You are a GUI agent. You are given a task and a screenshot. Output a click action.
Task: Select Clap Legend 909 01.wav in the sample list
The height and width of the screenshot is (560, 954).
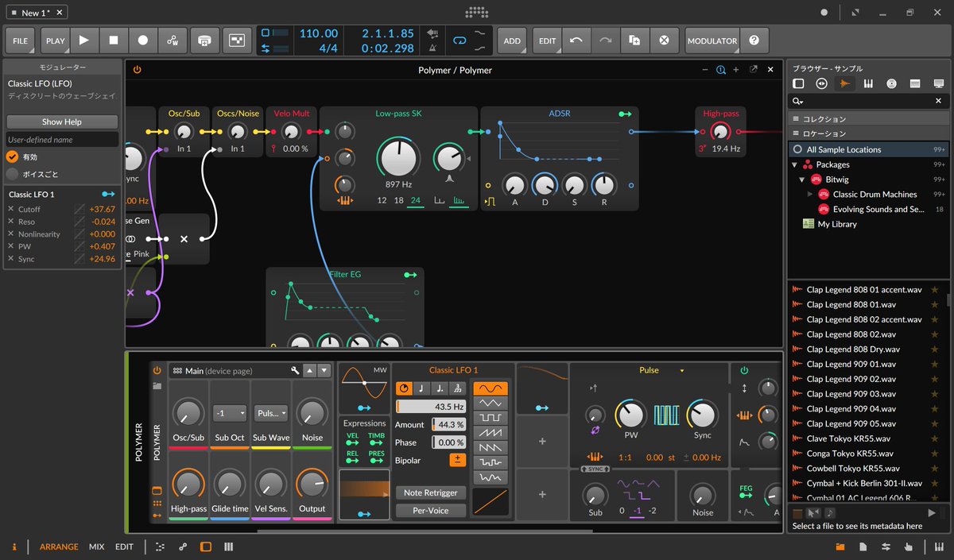click(851, 364)
